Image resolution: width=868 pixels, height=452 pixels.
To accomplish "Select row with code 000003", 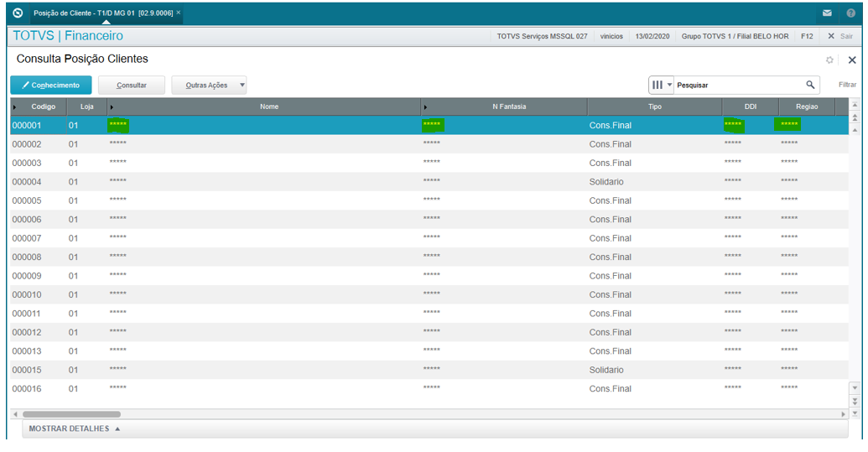I will pyautogui.click(x=429, y=163).
